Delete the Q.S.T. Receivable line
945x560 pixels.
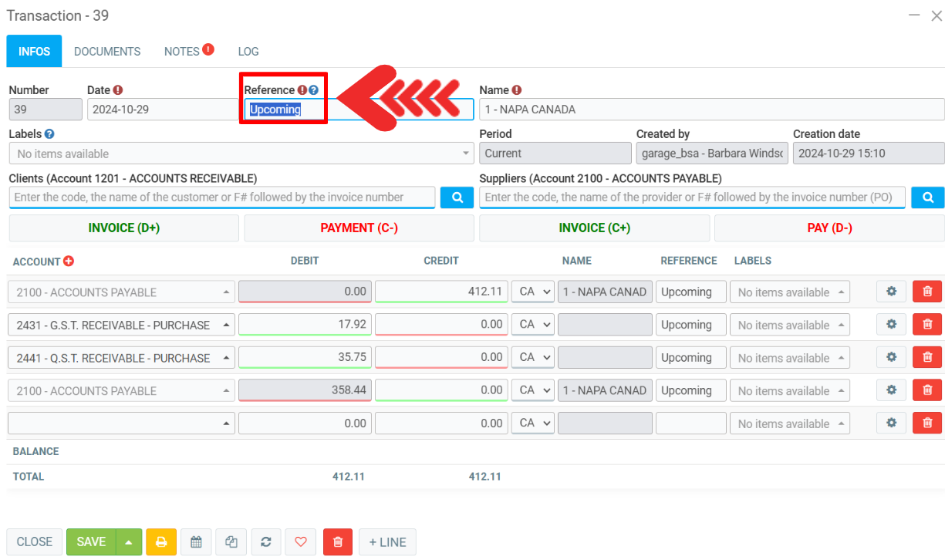coord(927,357)
